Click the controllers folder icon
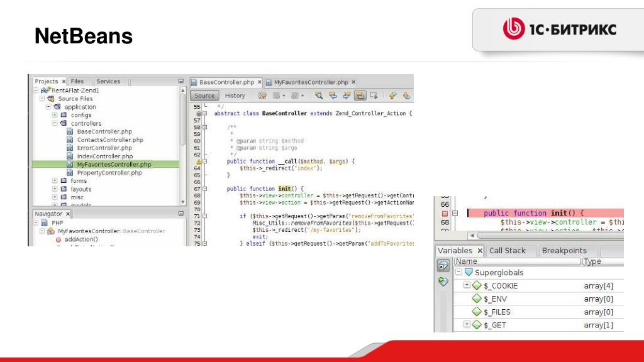This screenshot has height=362, width=644. click(x=64, y=123)
